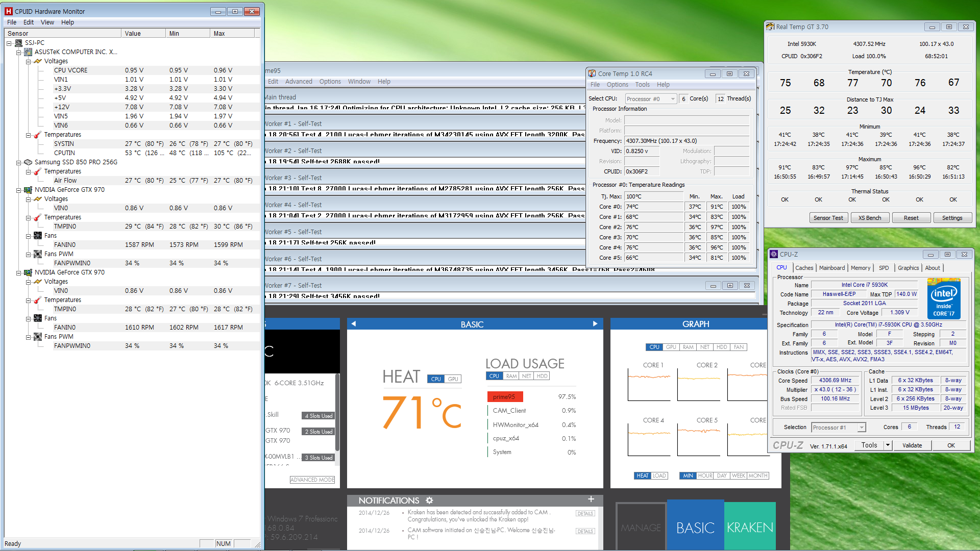Click ASUSTeK motherboard node icon

tap(28, 52)
